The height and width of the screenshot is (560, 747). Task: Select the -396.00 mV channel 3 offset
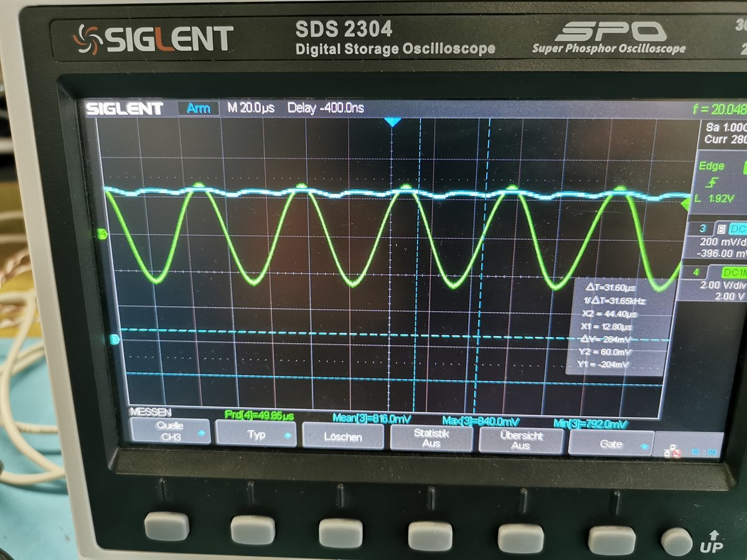pos(723,254)
